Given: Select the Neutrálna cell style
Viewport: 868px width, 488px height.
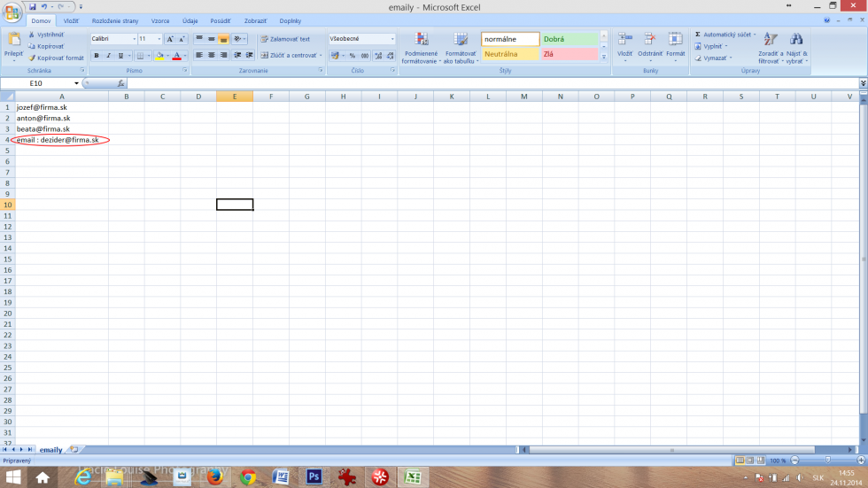Looking at the screenshot, I should click(x=510, y=54).
